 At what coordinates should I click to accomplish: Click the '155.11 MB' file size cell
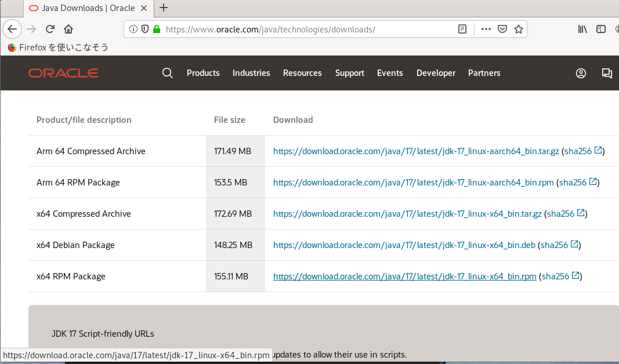236,276
